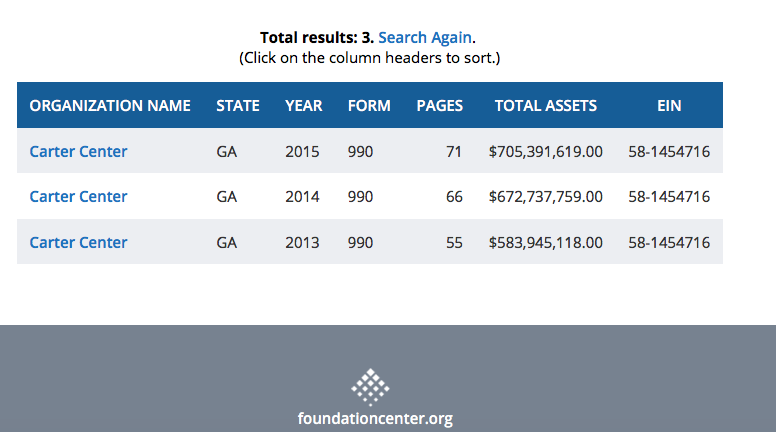Click the foundationcenter.org footer text
This screenshot has width=776, height=432.
click(375, 418)
